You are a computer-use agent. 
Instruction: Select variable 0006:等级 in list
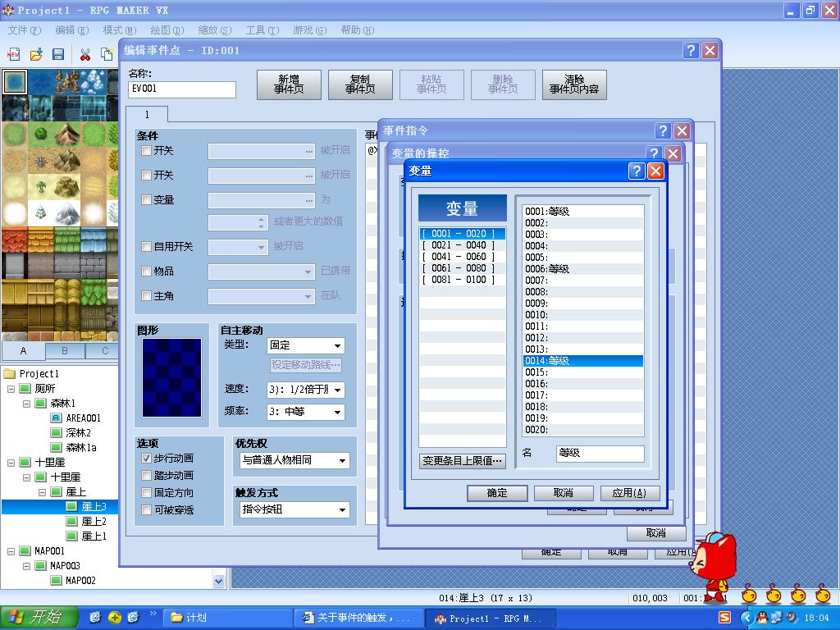click(x=583, y=269)
